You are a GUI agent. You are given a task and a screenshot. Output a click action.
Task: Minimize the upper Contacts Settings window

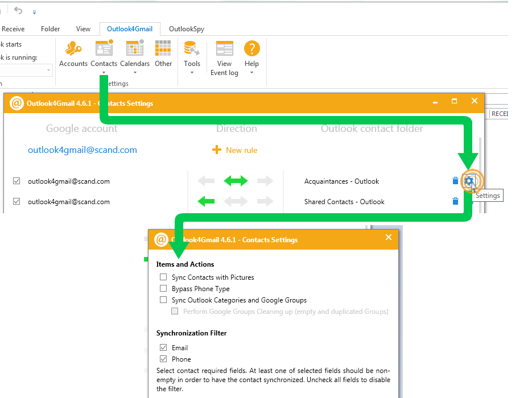coord(435,102)
